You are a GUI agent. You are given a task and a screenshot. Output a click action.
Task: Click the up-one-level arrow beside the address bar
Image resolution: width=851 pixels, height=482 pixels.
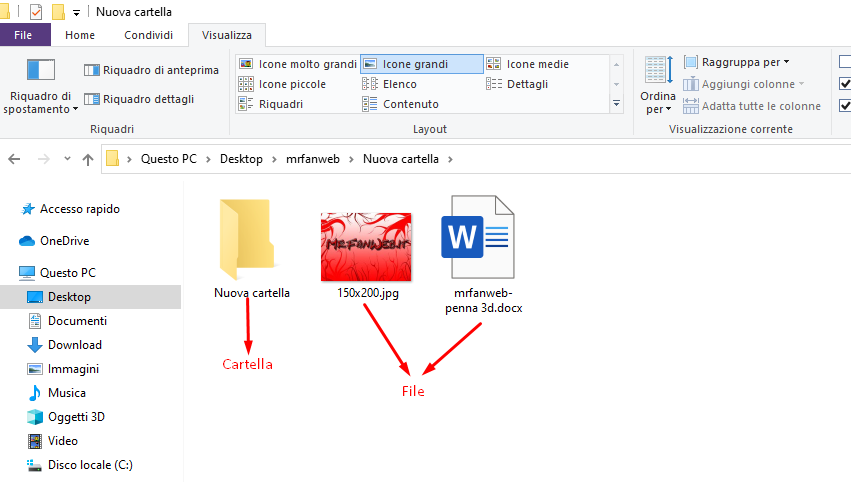click(x=88, y=159)
